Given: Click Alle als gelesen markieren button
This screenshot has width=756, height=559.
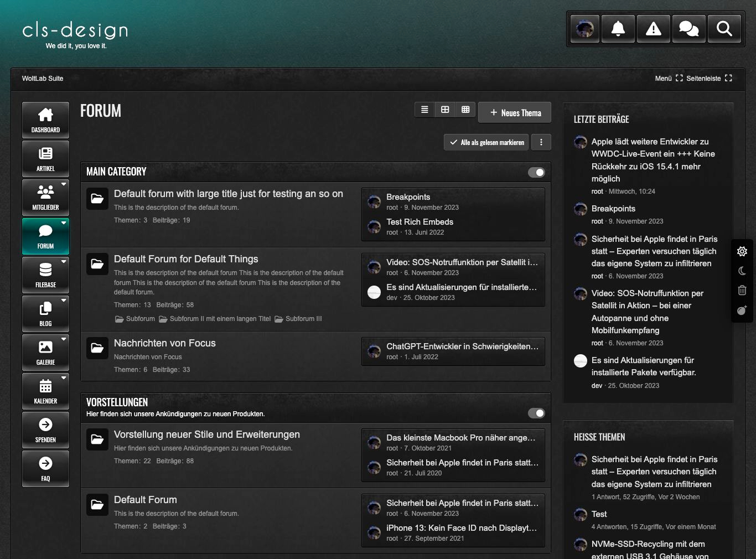Looking at the screenshot, I should coord(486,142).
